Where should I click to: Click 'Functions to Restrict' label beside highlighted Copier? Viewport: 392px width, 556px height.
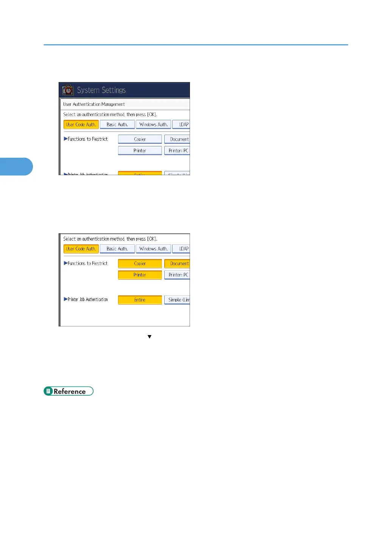[87, 264]
